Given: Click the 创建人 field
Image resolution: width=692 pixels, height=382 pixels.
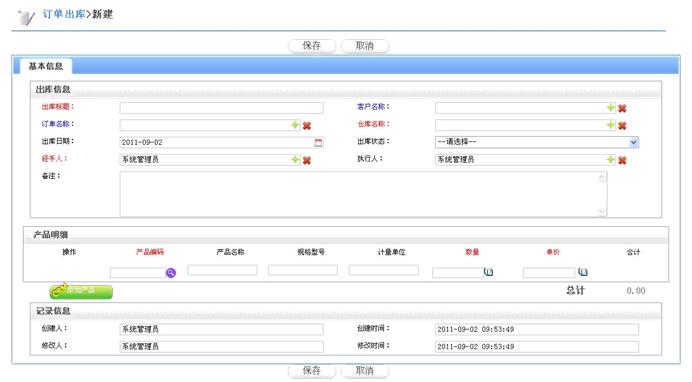Looking at the screenshot, I should [222, 329].
